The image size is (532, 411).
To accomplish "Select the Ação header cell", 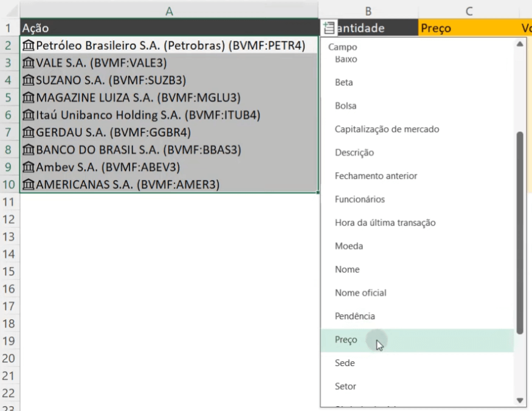I will [x=169, y=28].
